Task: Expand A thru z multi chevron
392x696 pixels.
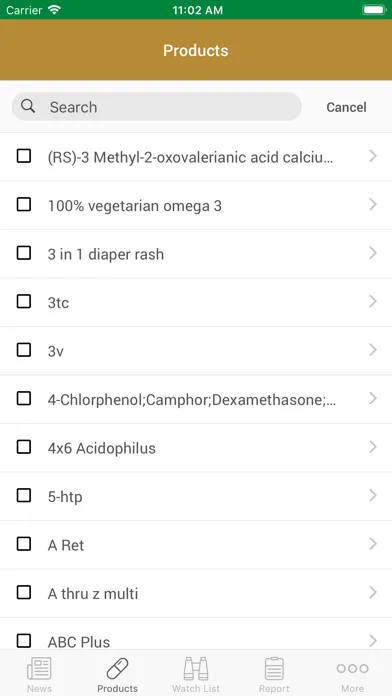Action: (x=373, y=593)
